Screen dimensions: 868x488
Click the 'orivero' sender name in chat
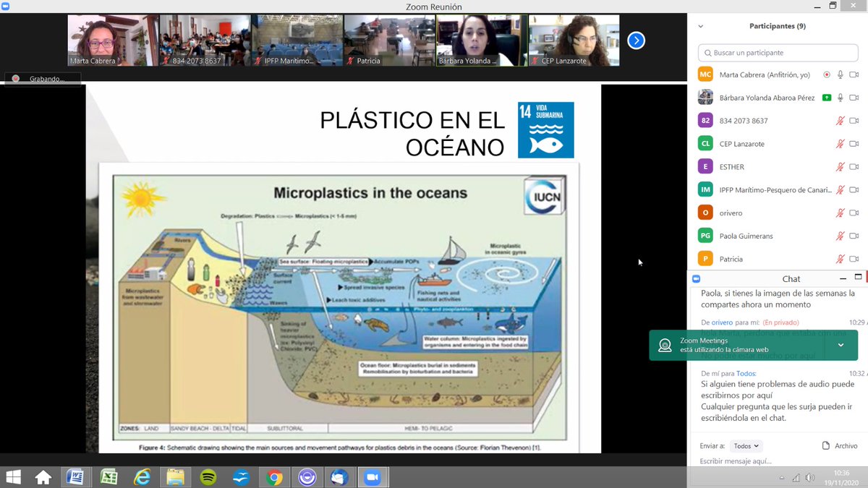[722, 322]
